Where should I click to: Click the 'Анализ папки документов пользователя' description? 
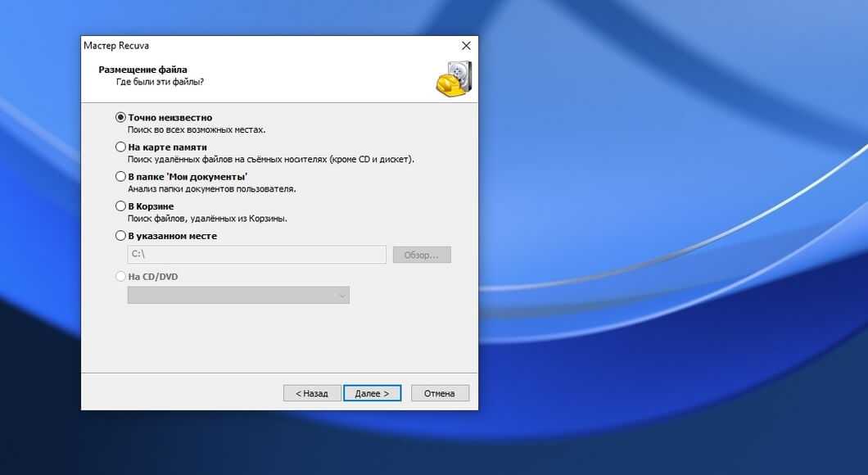[x=211, y=188]
